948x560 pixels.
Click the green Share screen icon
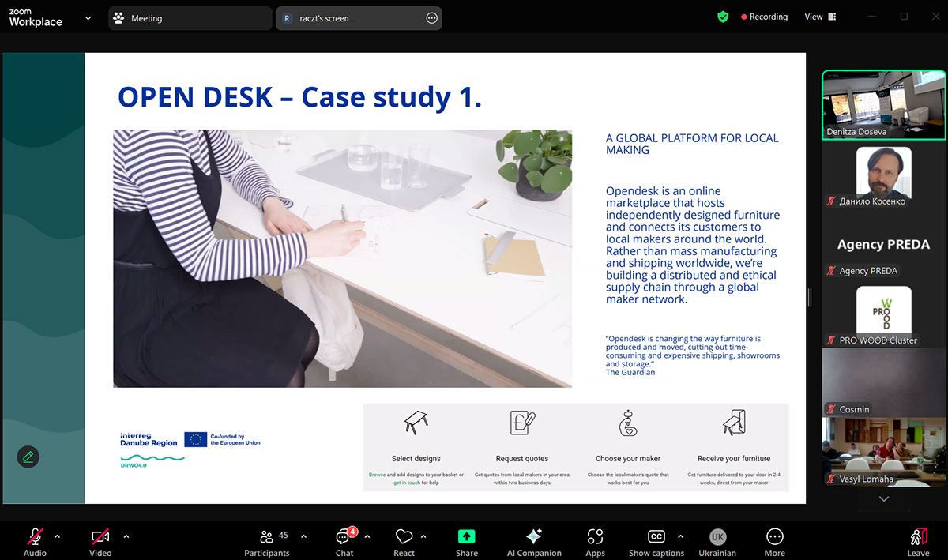tap(467, 536)
